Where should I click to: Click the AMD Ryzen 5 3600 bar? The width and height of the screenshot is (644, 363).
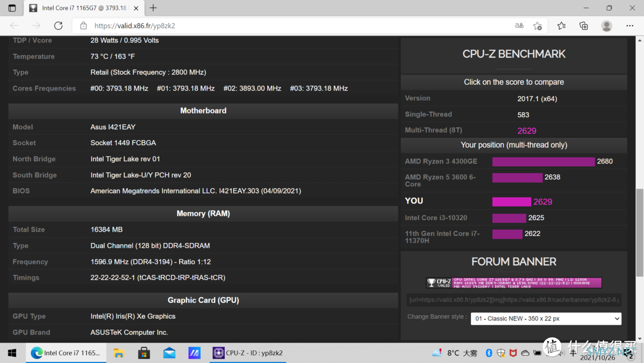(x=517, y=177)
